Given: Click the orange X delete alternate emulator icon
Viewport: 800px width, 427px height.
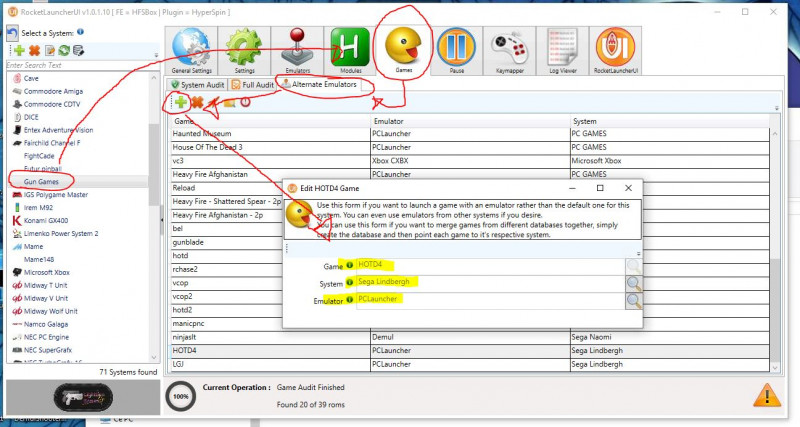Looking at the screenshot, I should point(197,102).
